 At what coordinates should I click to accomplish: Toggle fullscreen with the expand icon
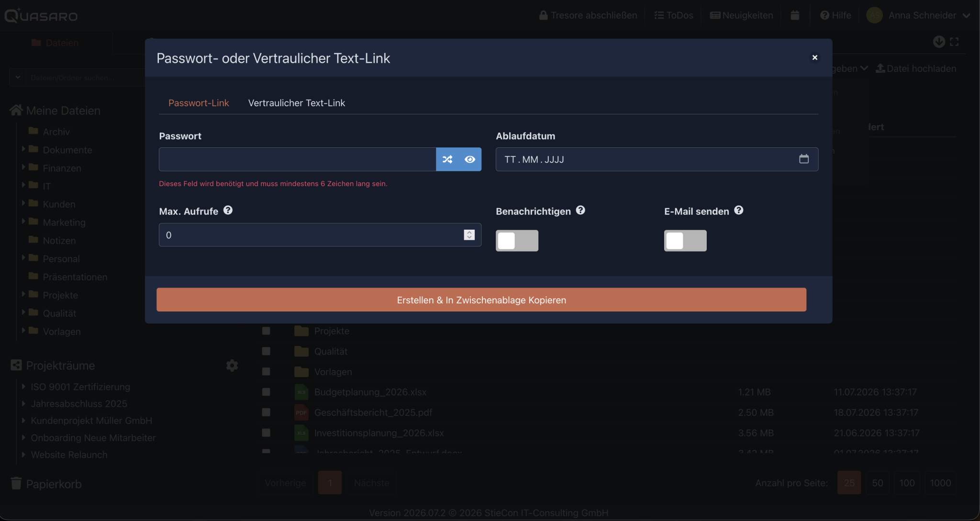[x=954, y=42]
